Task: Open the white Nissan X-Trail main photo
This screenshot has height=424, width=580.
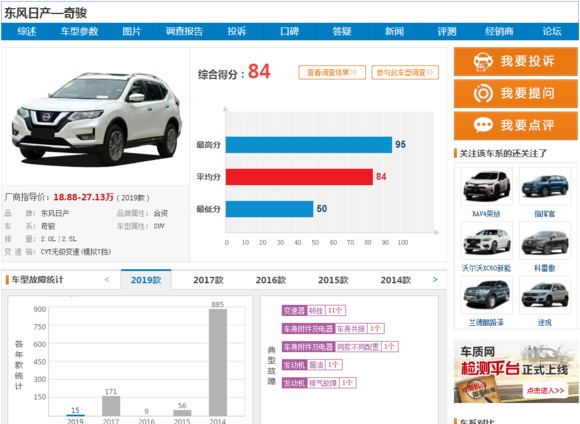Action: pyautogui.click(x=96, y=118)
